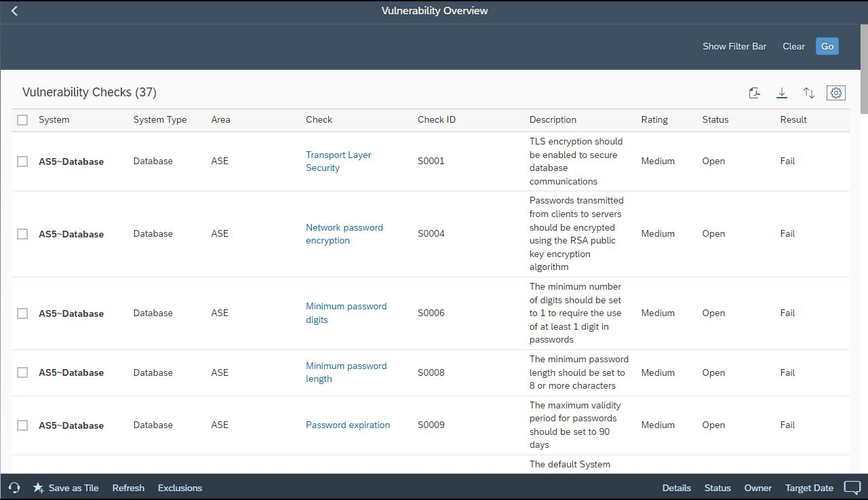Open the headset support icon
Viewport: 868px width, 500px height.
[x=14, y=488]
